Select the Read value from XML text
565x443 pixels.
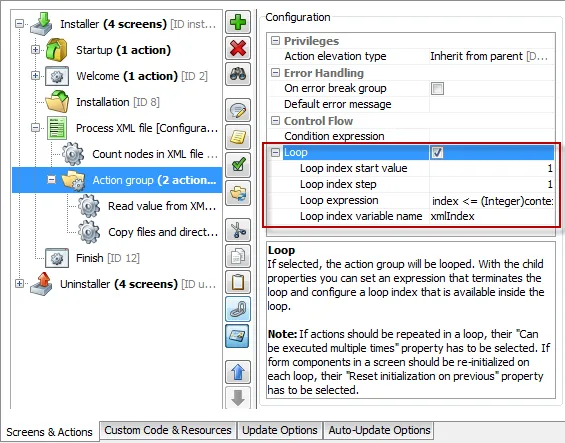[162, 206]
